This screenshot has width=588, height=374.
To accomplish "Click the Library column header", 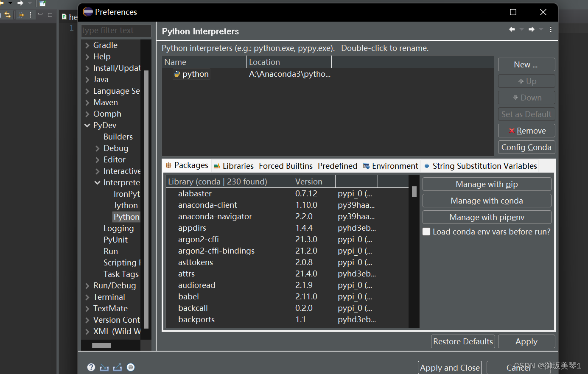I will pos(229,181).
